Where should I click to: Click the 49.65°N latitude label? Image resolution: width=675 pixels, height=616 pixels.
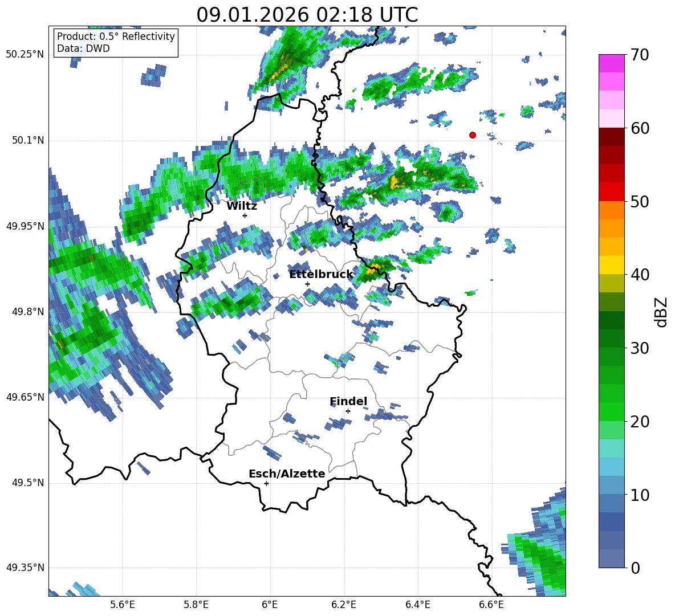click(25, 397)
